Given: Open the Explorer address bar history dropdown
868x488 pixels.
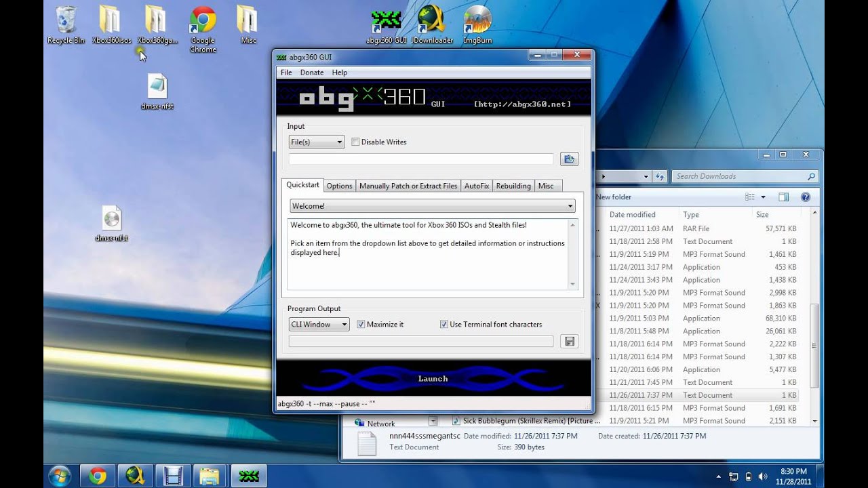Looking at the screenshot, I should pos(646,176).
